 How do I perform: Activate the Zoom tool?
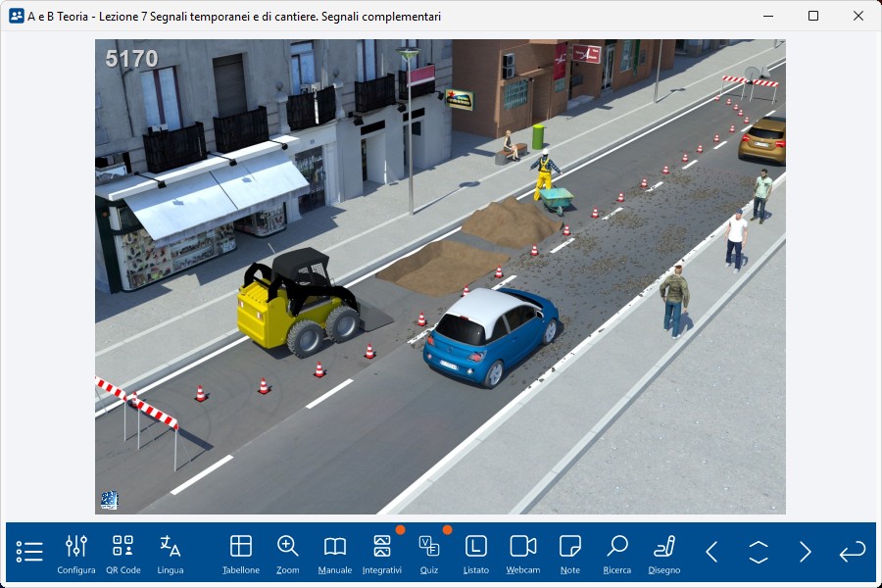click(x=288, y=553)
